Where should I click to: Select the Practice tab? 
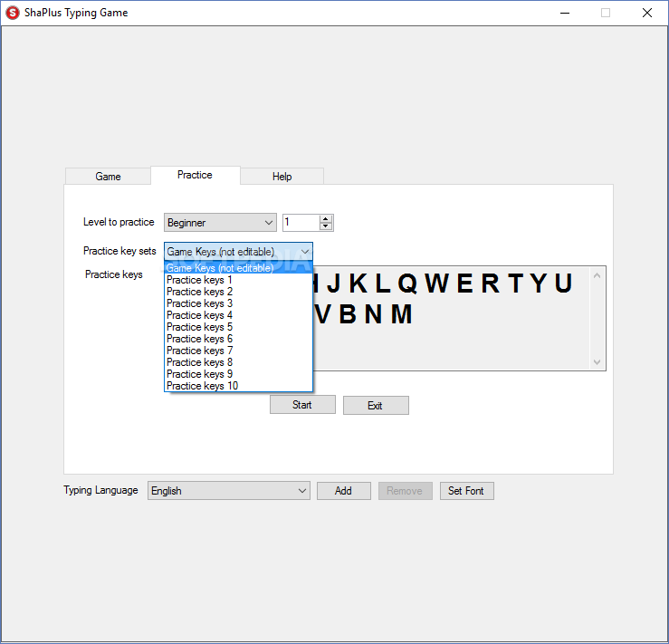[x=195, y=175]
